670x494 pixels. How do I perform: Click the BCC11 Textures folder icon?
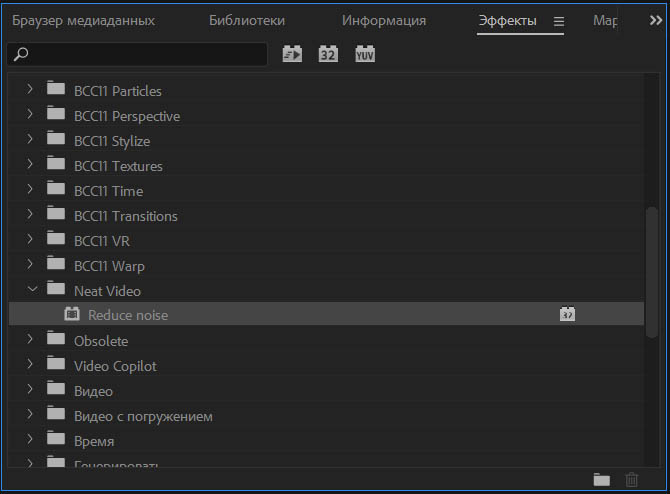(x=56, y=163)
